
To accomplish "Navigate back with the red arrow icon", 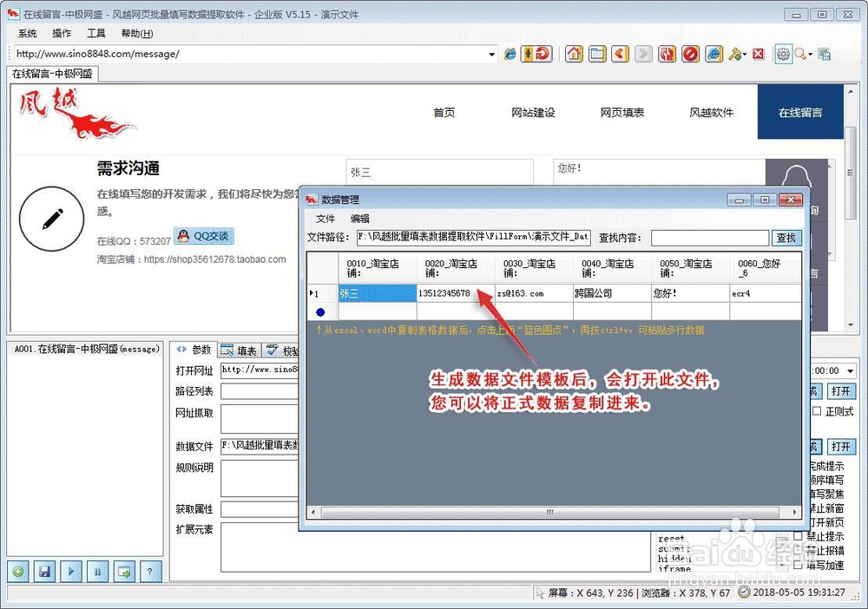I will coord(620,54).
